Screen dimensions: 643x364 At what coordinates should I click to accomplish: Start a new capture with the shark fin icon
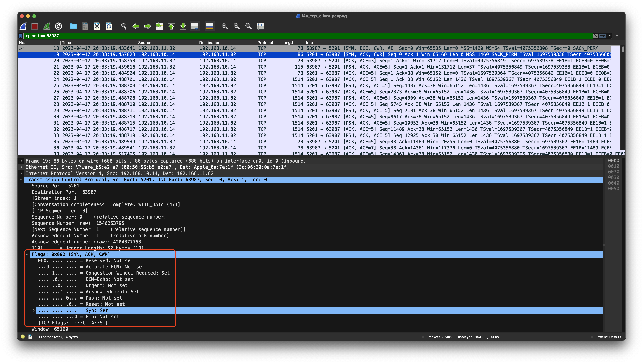pyautogui.click(x=23, y=26)
